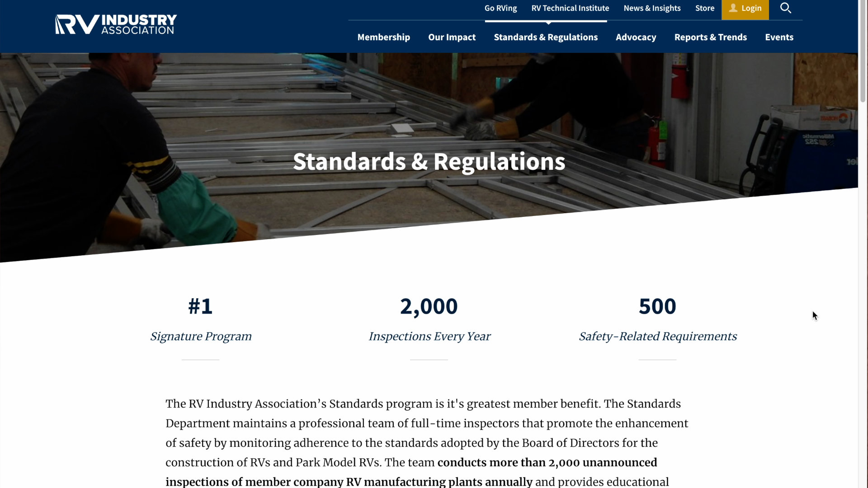Go to the Events page
Viewport: 868px width, 488px height.
coord(779,37)
